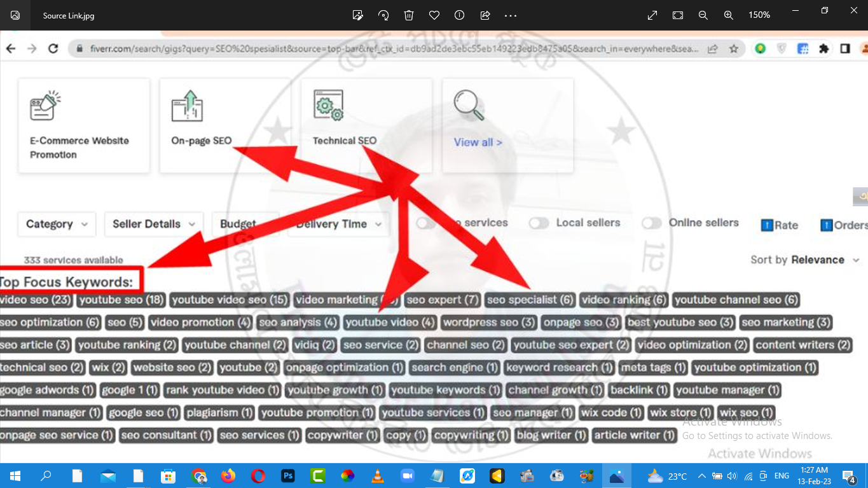Viewport: 868px width, 488px height.
Task: Zoom out with the minus magnifier icon
Action: click(x=703, y=15)
